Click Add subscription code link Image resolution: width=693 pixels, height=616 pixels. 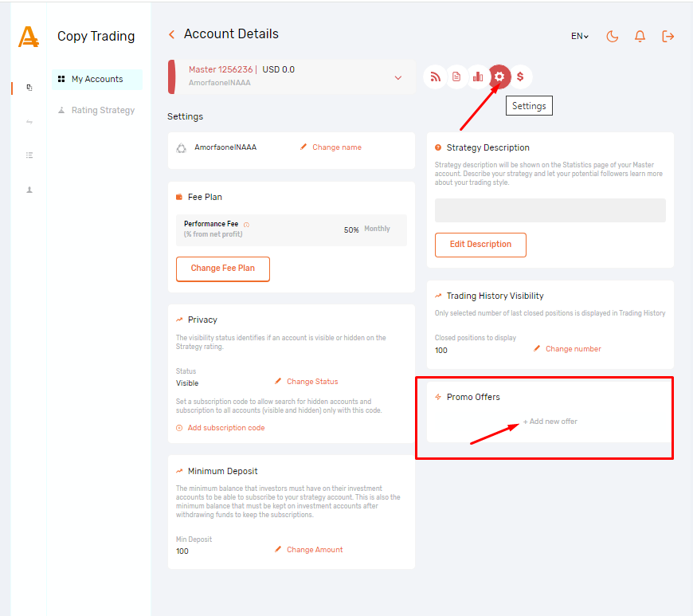tap(225, 428)
